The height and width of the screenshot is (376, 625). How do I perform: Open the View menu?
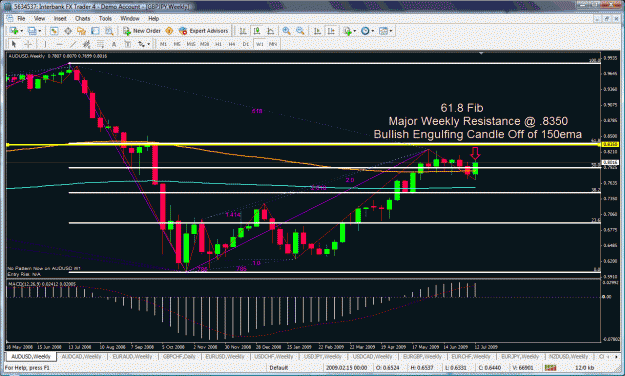[39, 18]
